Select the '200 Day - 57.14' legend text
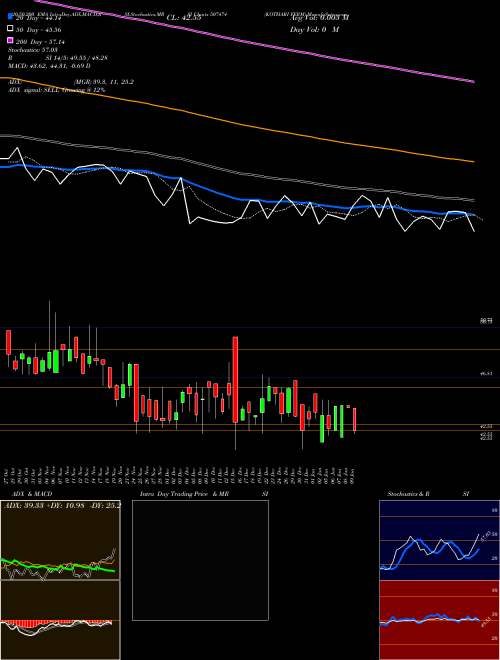The width and height of the screenshot is (500, 660). coord(40,41)
